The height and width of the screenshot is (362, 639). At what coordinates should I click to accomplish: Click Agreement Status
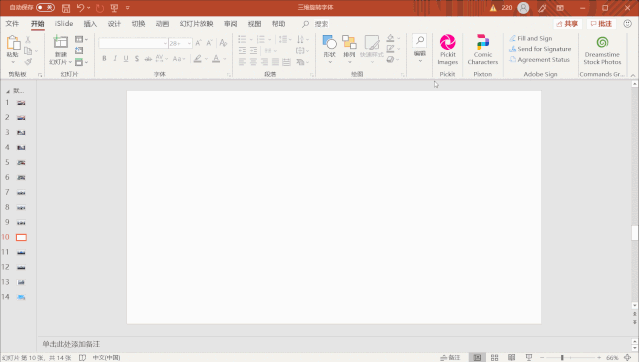coord(540,60)
